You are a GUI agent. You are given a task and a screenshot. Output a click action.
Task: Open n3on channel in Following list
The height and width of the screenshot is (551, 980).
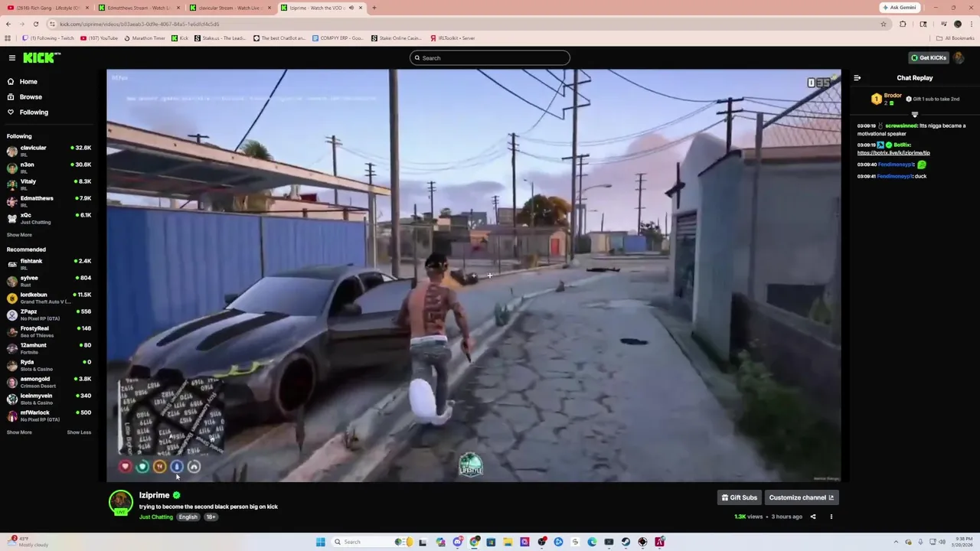pos(49,168)
